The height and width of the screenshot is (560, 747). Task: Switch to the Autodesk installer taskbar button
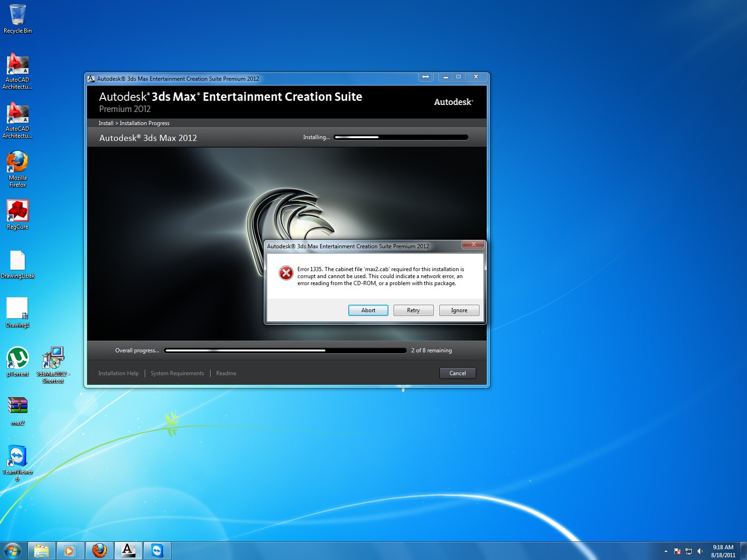[128, 551]
